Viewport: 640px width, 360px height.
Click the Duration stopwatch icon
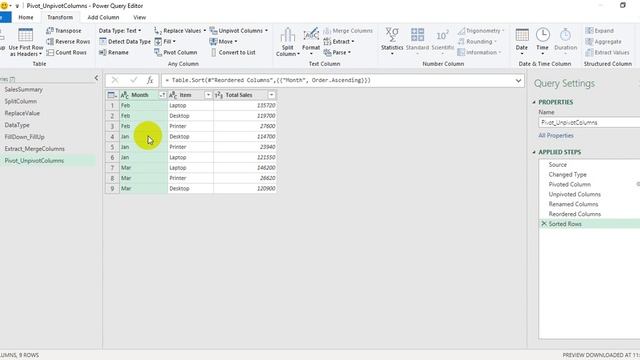565,35
